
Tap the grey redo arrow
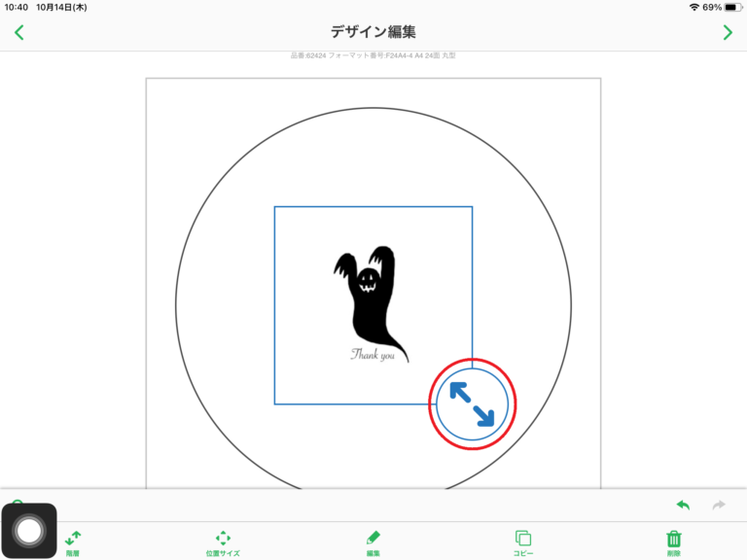coord(719,505)
